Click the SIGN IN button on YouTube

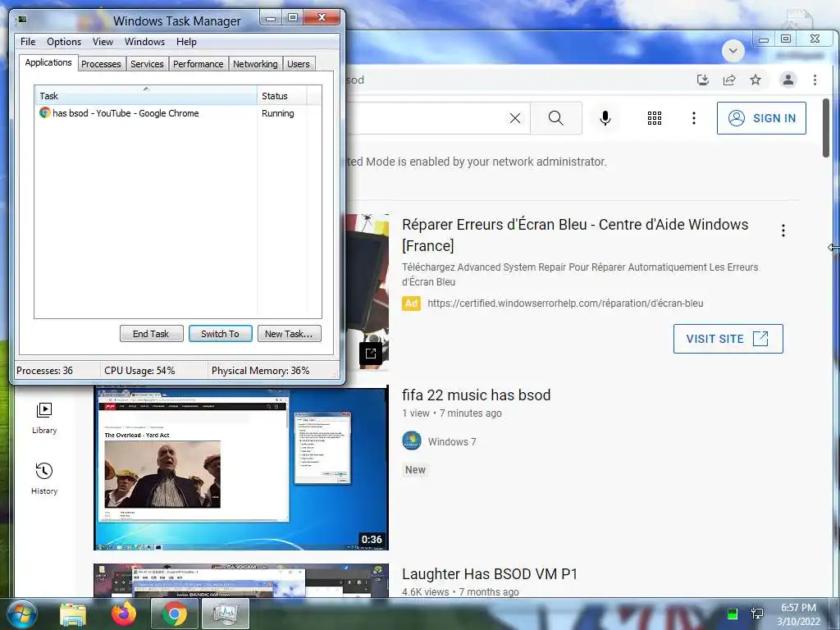click(761, 118)
